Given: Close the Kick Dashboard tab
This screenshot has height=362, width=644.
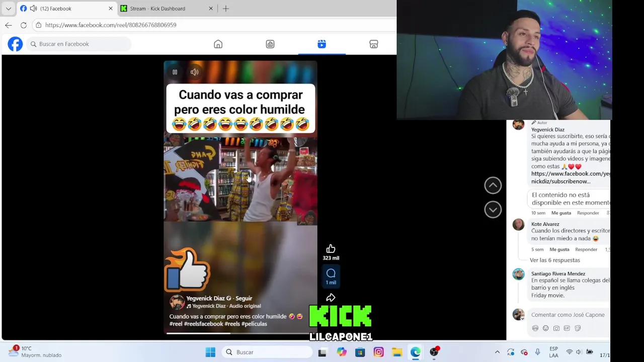Looking at the screenshot, I should (211, 9).
